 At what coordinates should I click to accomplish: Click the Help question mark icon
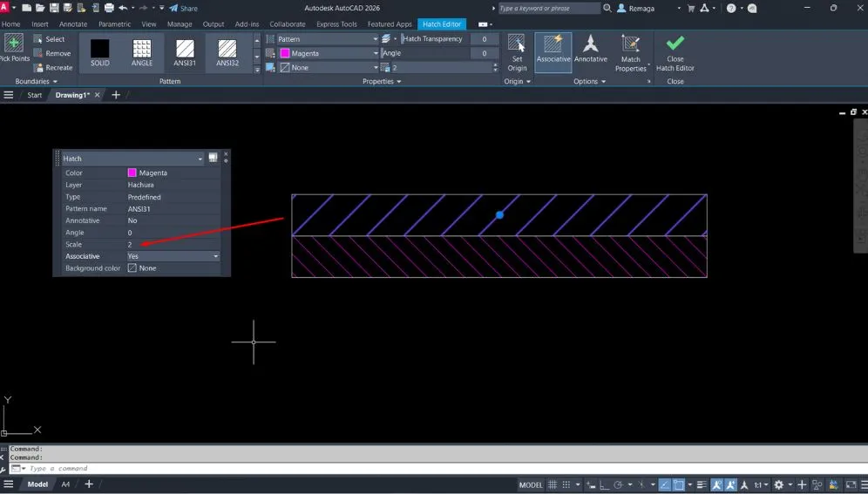(731, 9)
